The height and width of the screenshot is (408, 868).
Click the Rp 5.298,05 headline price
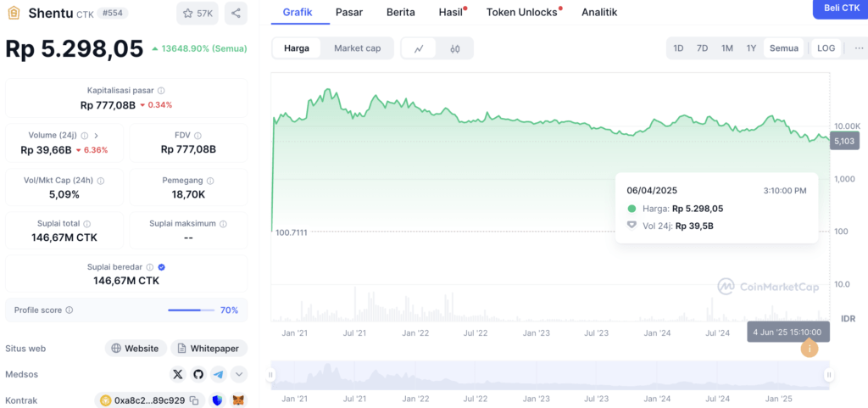[x=75, y=48]
